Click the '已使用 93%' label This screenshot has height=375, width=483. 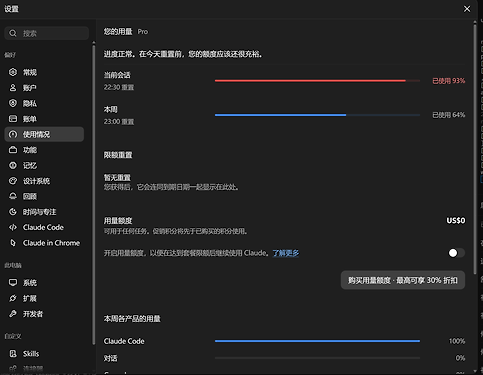point(448,81)
